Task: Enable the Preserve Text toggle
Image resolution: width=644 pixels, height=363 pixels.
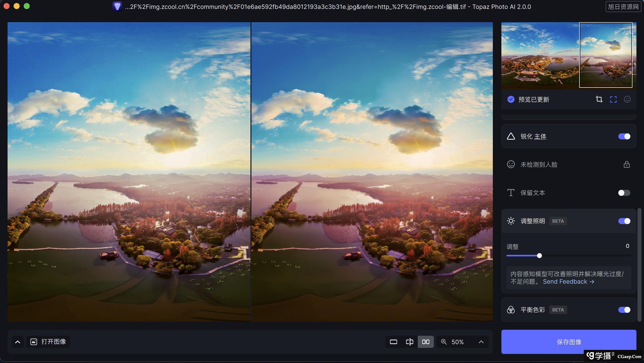Action: [x=624, y=193]
